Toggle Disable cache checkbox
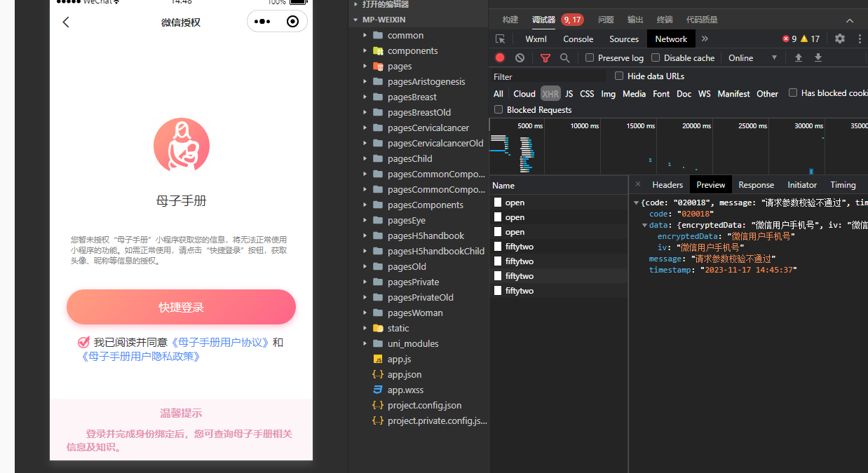Image resolution: width=868 pixels, height=473 pixels. point(656,58)
